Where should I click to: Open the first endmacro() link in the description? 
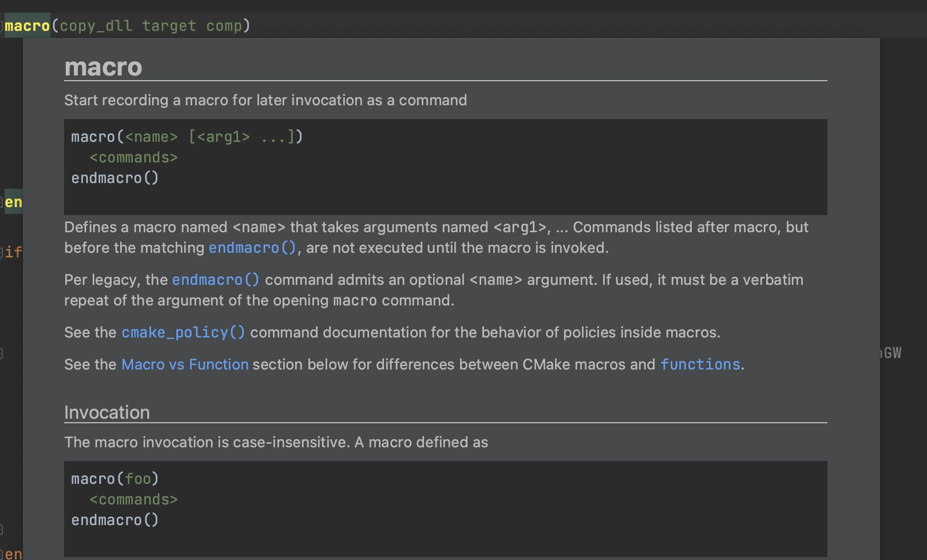252,248
